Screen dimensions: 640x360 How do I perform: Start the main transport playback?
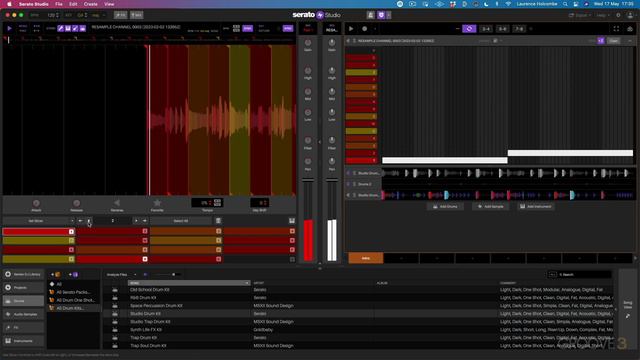point(351,29)
